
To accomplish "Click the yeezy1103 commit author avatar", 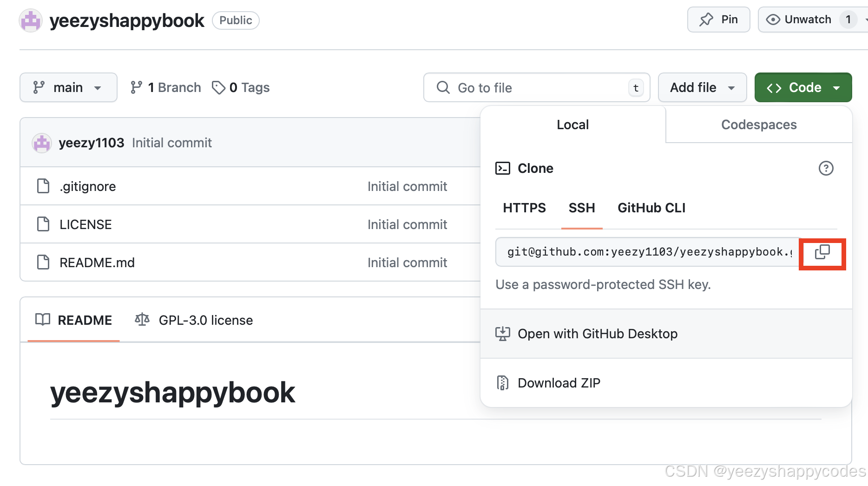I will pos(42,143).
